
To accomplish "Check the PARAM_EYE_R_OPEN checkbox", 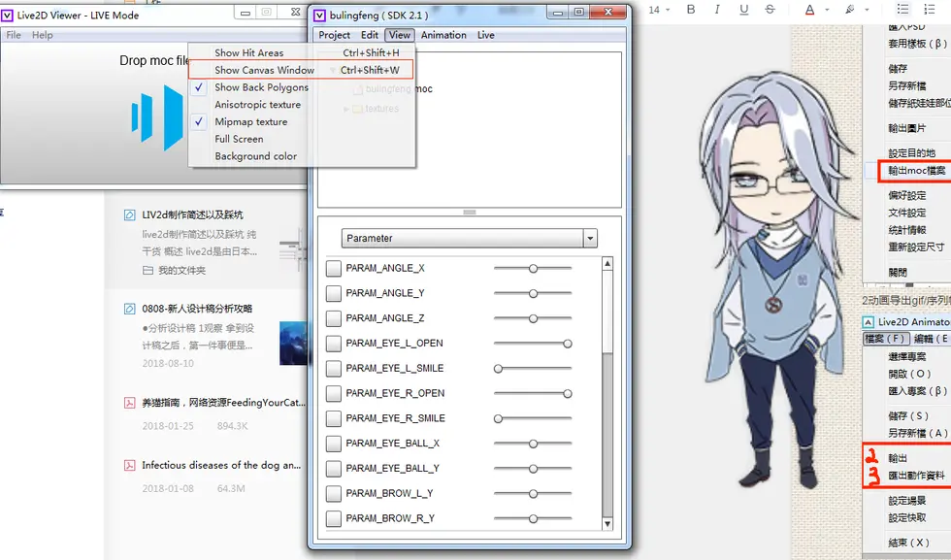I will (334, 393).
